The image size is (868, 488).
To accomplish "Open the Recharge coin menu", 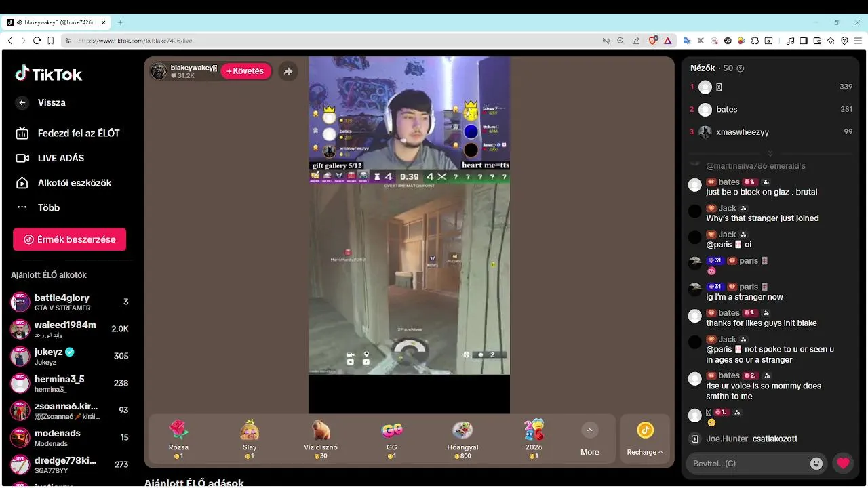I will [x=645, y=439].
